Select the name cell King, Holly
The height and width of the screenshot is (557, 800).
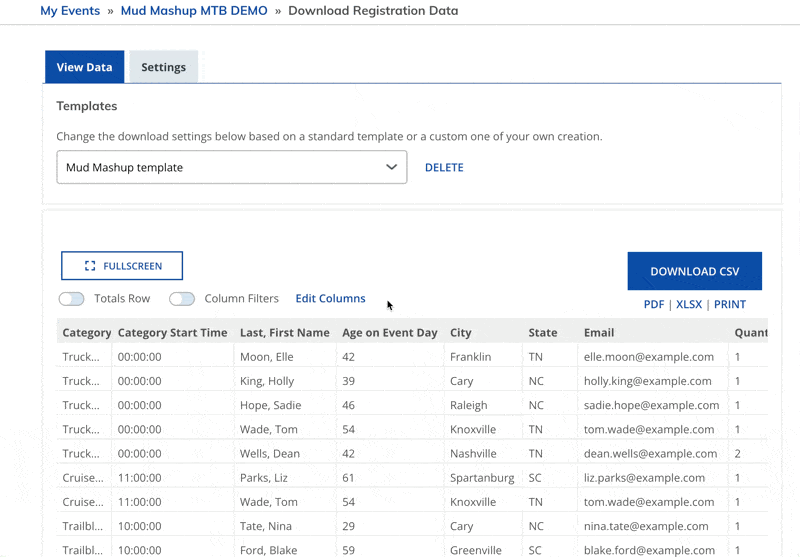click(267, 381)
